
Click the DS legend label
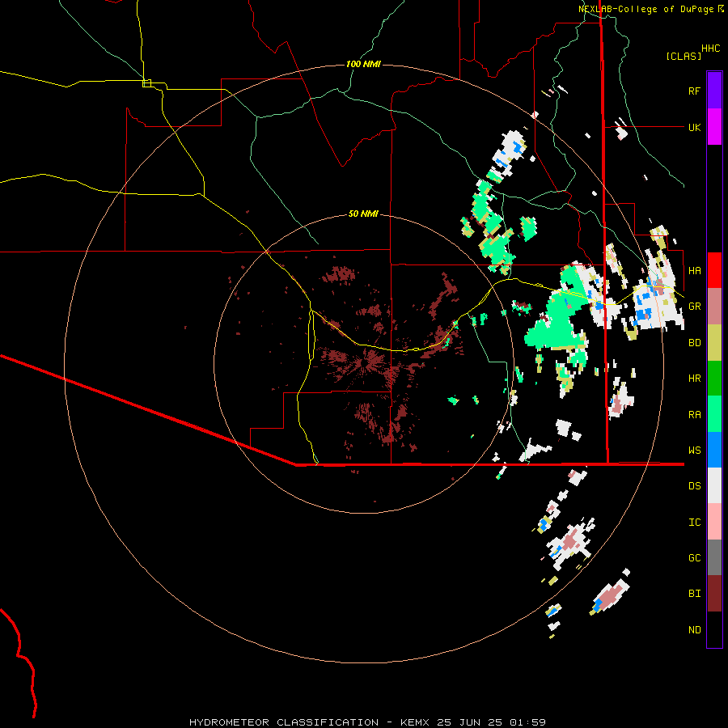point(694,486)
